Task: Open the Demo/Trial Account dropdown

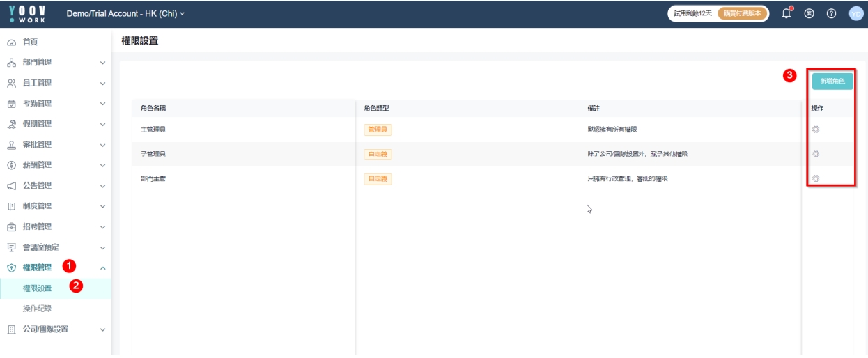Action: pos(125,14)
